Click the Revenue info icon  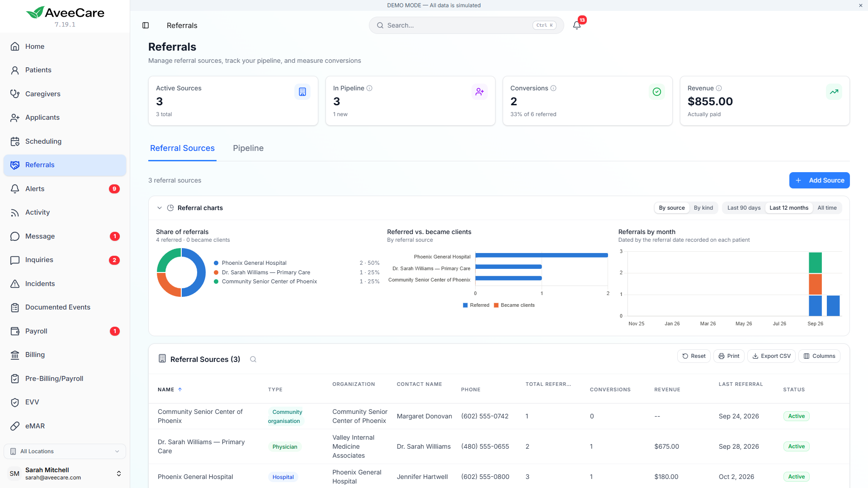[719, 88]
